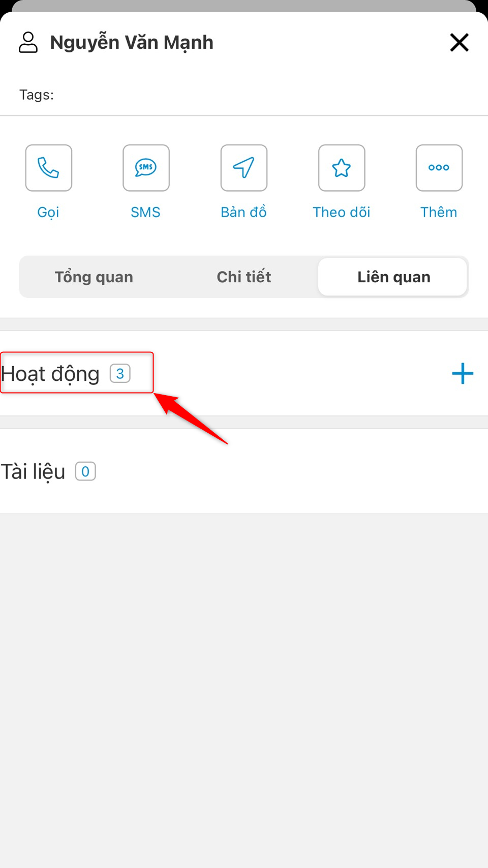Switch to the Chi tiết tab
The height and width of the screenshot is (868, 488).
[244, 277]
